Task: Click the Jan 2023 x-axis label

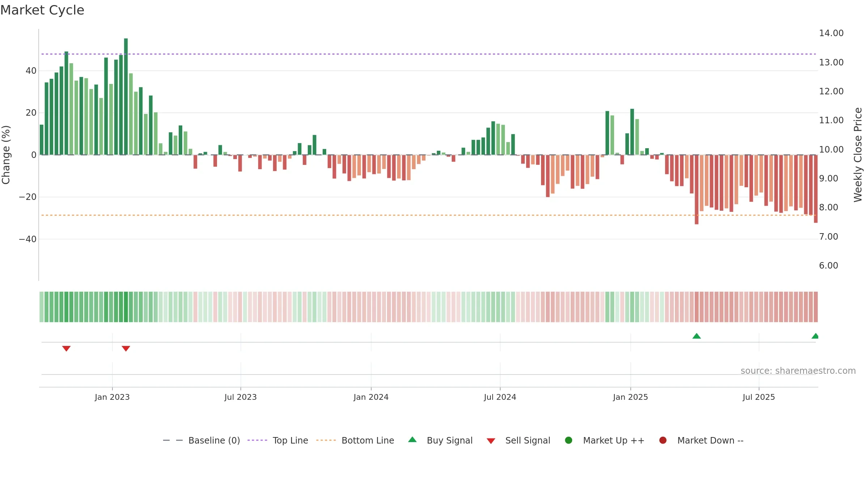Action: tap(112, 397)
